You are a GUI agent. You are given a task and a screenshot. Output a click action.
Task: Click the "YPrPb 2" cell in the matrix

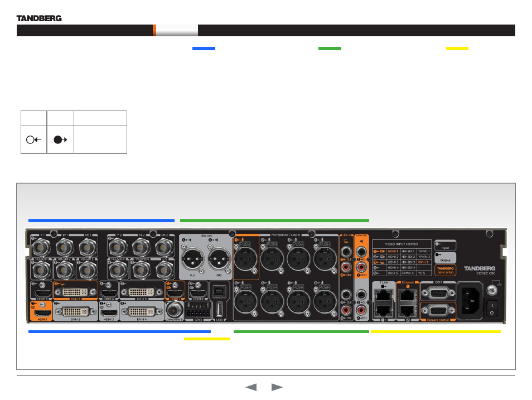point(423,257)
